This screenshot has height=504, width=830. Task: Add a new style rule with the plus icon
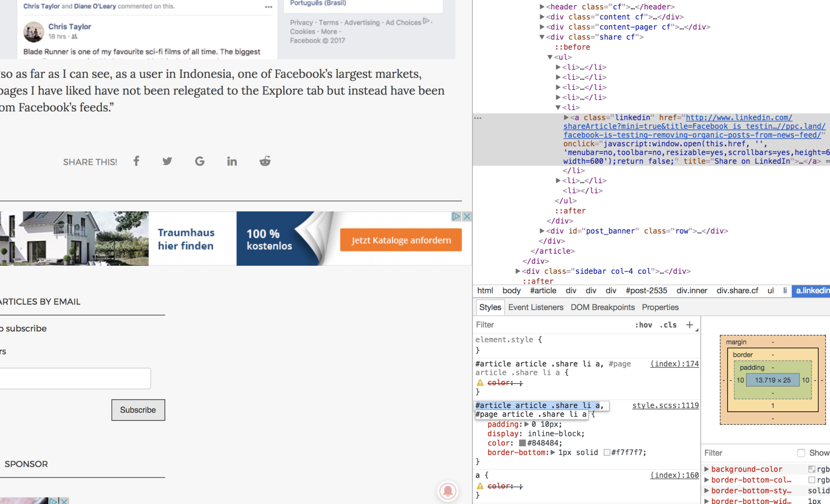coord(689,325)
